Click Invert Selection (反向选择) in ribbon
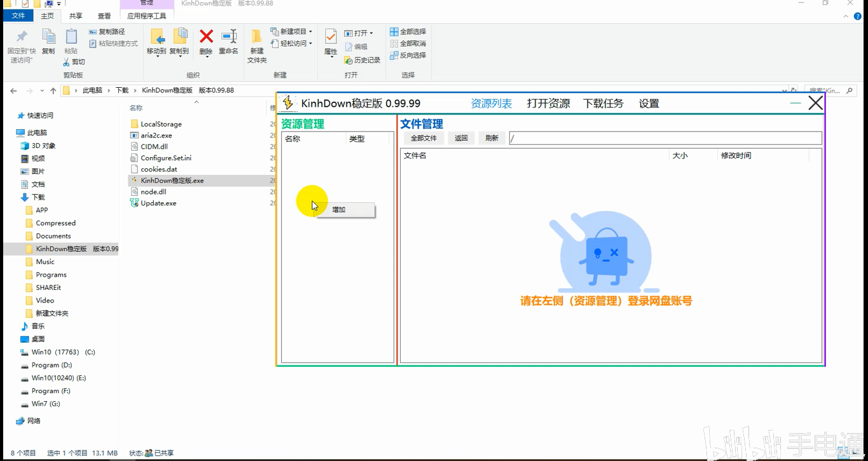868x461 pixels. [x=408, y=55]
